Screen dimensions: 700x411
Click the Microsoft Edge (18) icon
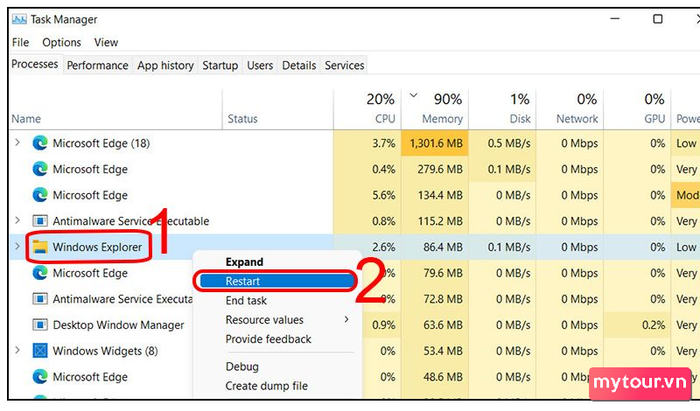pyautogui.click(x=40, y=143)
